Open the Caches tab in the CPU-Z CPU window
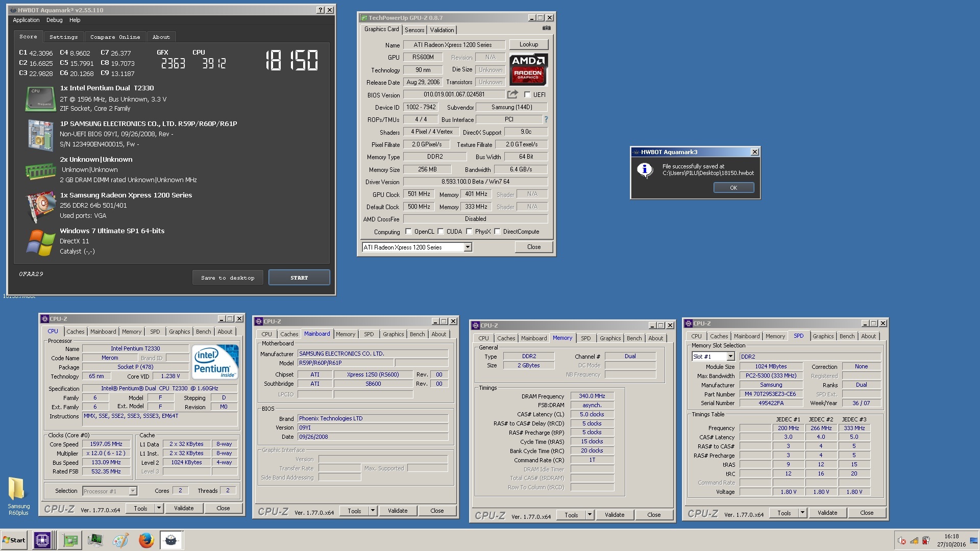The width and height of the screenshot is (980, 551). coord(75,332)
